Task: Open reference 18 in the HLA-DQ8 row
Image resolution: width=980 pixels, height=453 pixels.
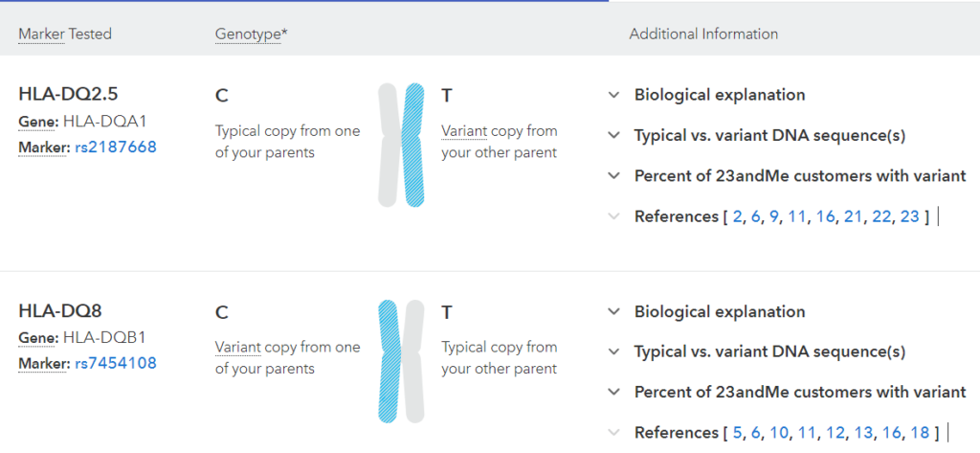Action: point(920,433)
